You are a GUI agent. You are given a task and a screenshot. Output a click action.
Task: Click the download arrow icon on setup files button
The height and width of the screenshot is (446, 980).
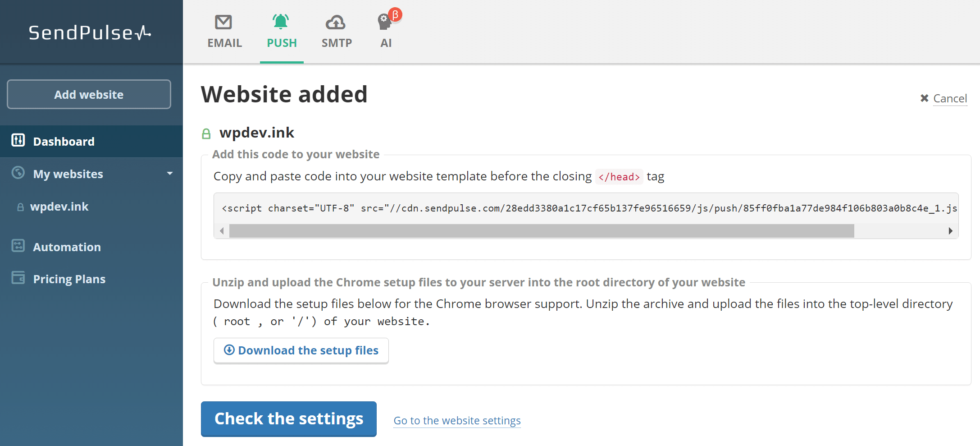click(x=229, y=350)
